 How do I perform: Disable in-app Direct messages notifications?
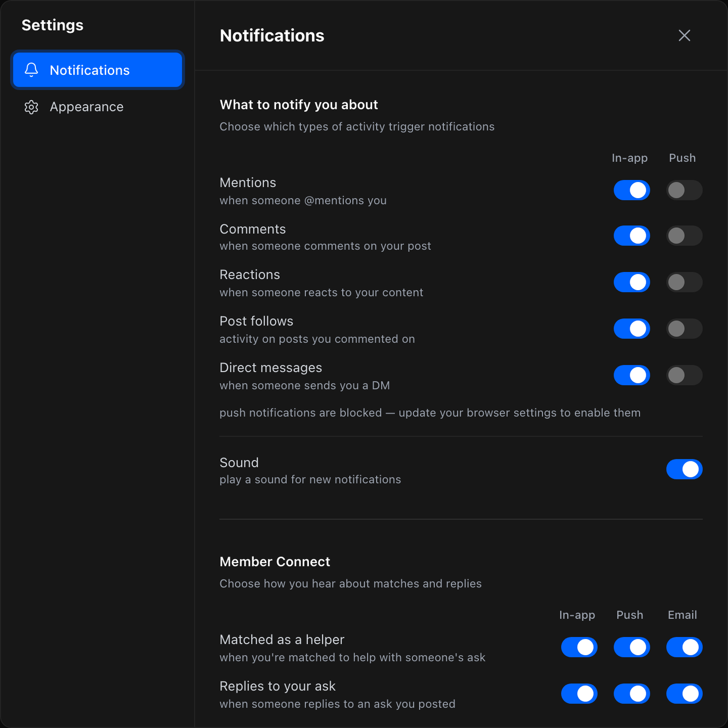tap(632, 375)
